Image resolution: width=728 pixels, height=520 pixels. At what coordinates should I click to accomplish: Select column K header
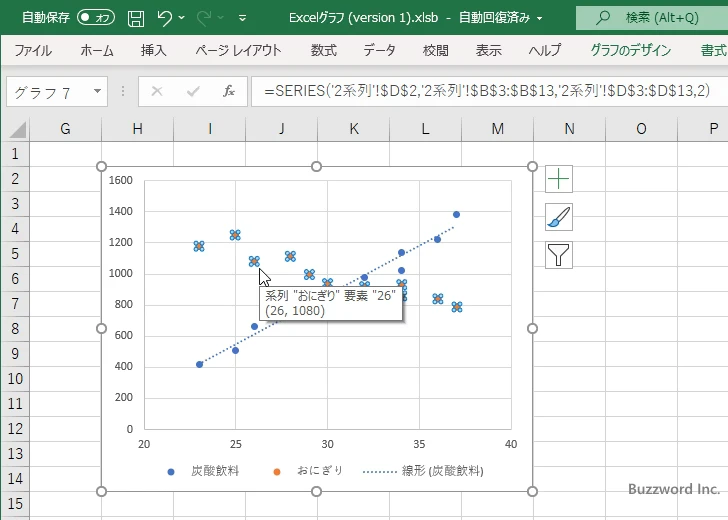tap(353, 129)
